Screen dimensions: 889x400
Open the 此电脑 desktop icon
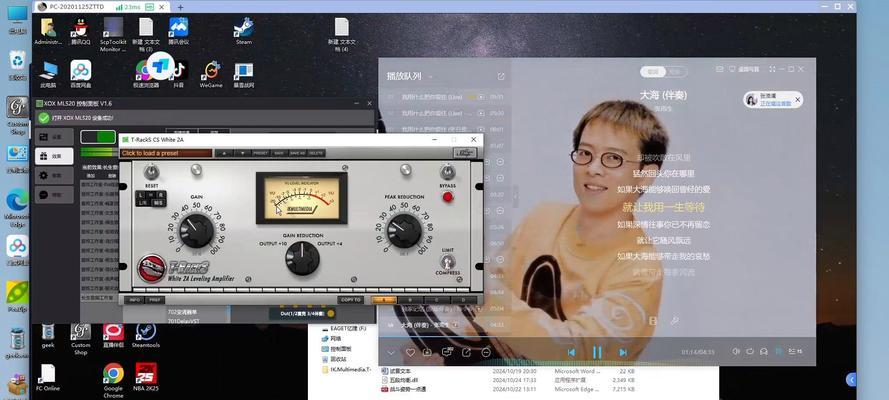tap(48, 75)
